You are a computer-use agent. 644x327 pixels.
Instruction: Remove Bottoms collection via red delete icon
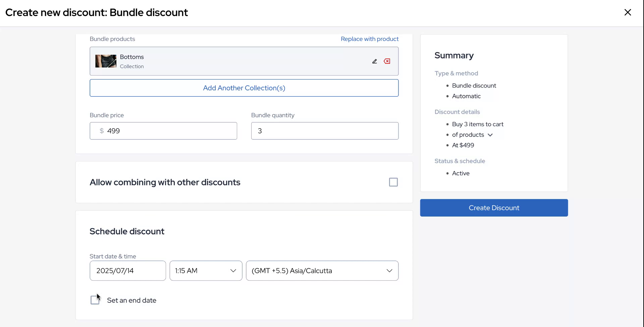point(387,61)
